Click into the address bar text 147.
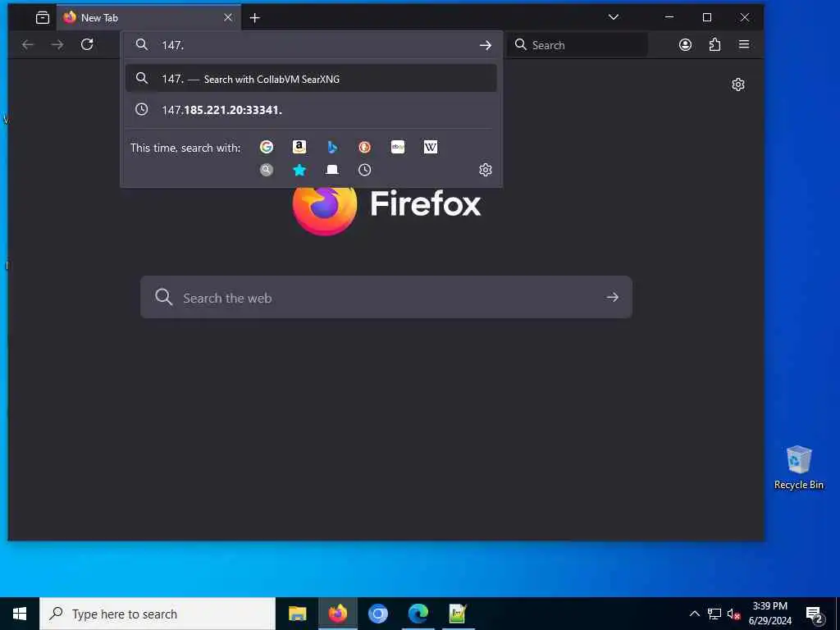Image resolution: width=840 pixels, height=630 pixels. coord(172,45)
